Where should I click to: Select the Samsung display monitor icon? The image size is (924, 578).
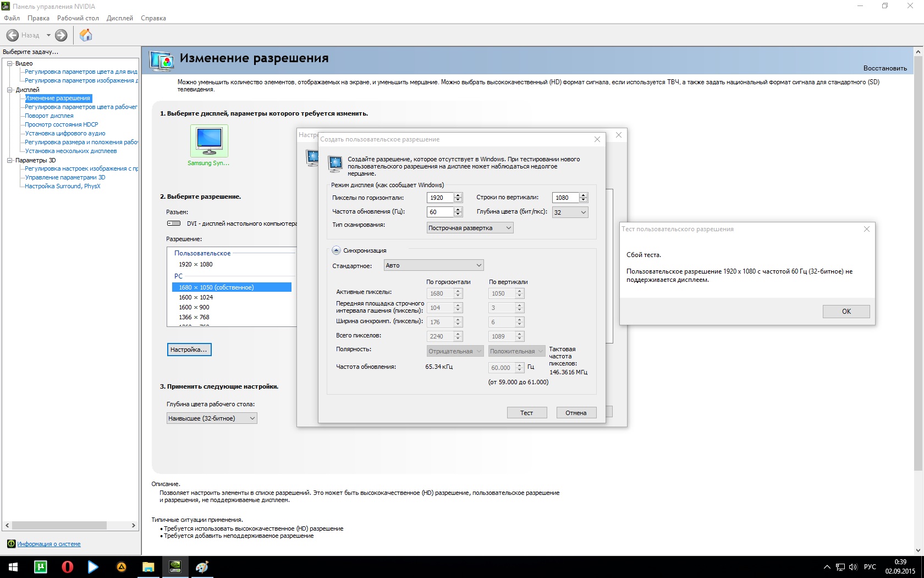point(209,141)
